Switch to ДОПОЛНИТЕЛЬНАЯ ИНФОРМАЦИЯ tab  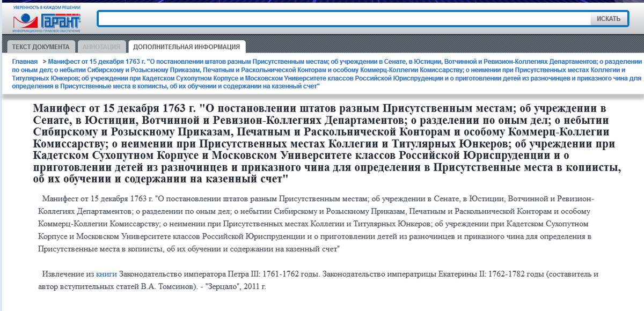tap(187, 47)
